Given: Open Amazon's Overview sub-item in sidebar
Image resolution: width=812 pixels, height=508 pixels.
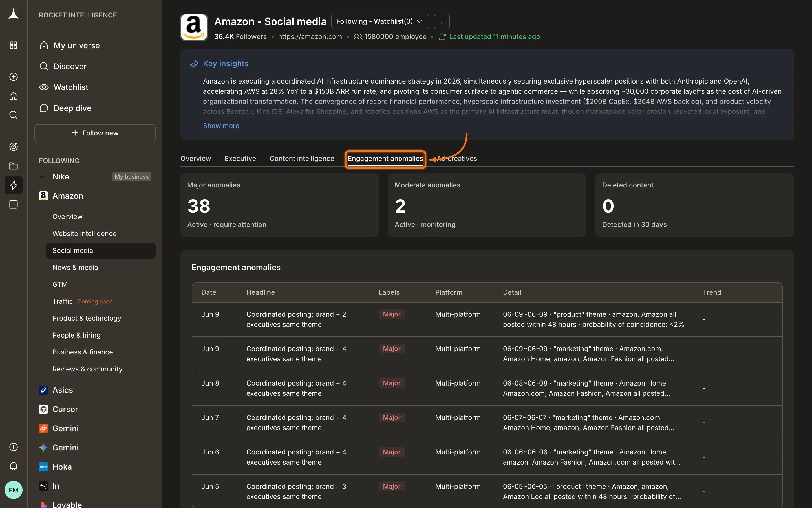Looking at the screenshot, I should [67, 217].
